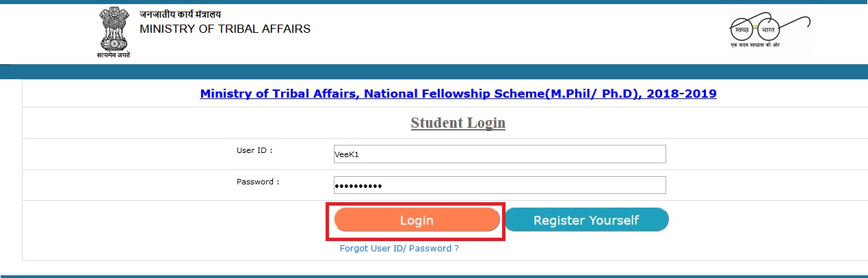The image size is (868, 278).
Task: Click the एक कदम स्वच्छता की ओर tagline
Action: point(755,45)
